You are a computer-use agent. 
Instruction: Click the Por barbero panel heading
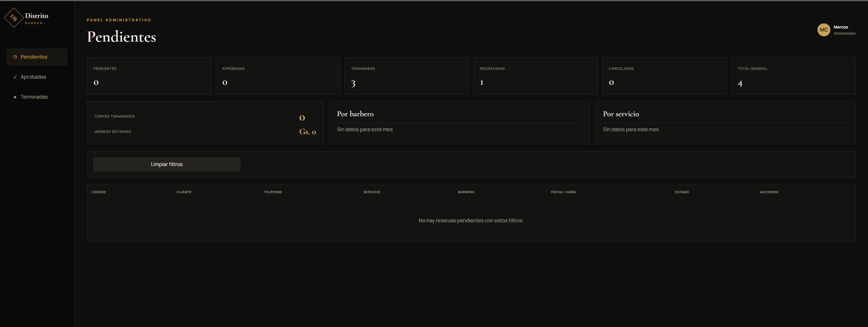tap(355, 114)
